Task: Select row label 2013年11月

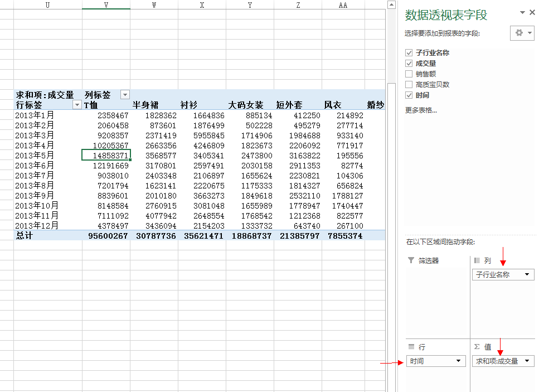Action: [x=48, y=216]
